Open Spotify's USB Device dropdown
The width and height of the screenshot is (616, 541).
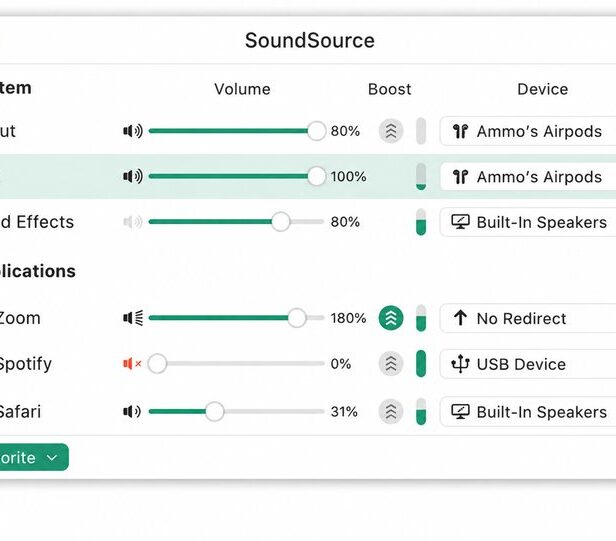point(528,364)
